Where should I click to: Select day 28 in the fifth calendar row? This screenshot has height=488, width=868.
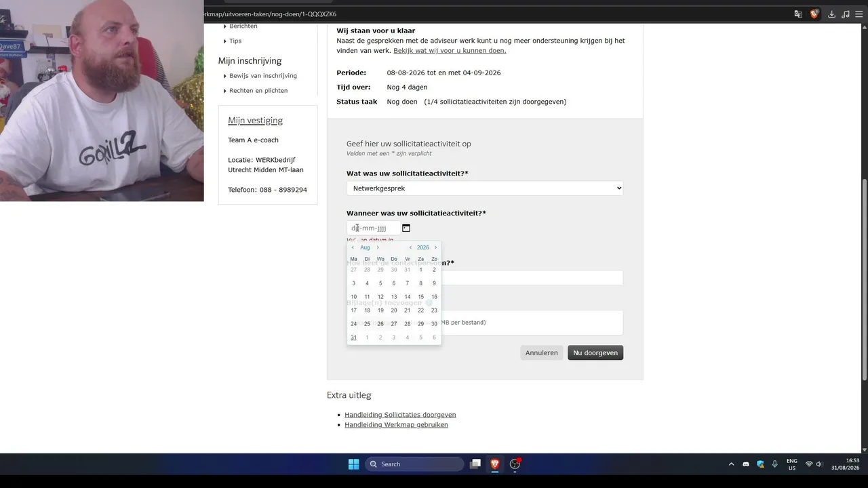coord(408,324)
